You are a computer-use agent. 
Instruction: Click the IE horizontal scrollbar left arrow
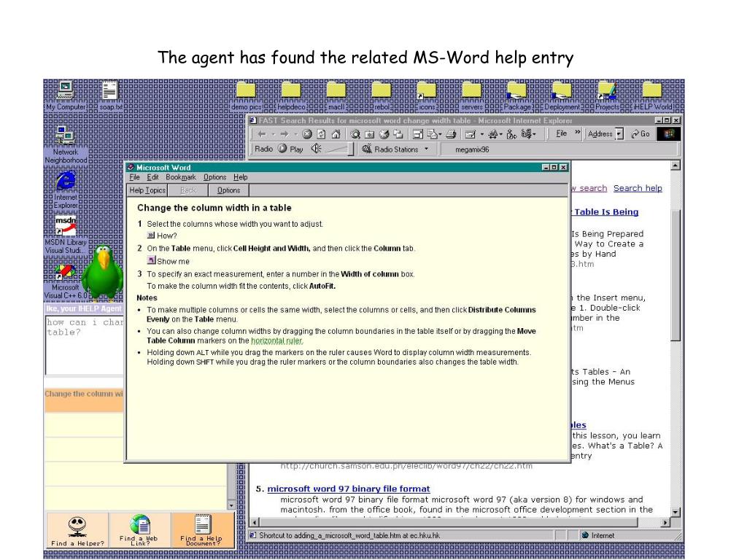click(255, 522)
